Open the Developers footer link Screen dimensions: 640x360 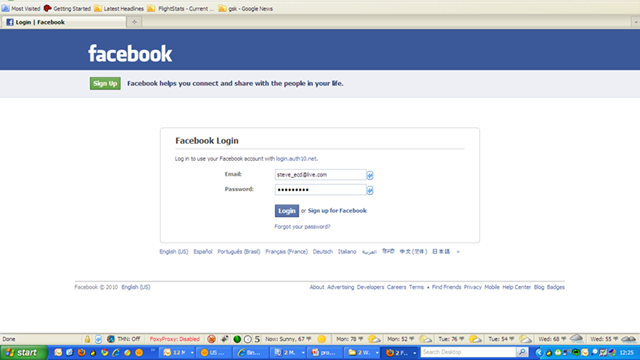[370, 287]
